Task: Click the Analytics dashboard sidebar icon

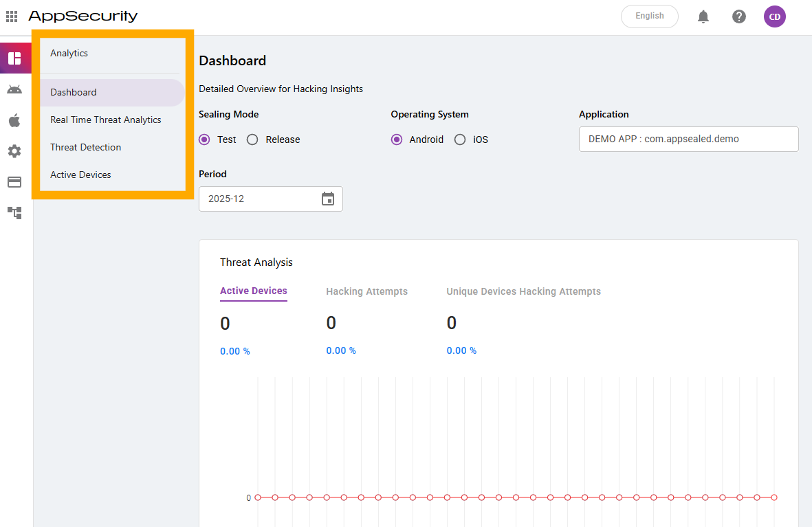Action: coord(14,58)
